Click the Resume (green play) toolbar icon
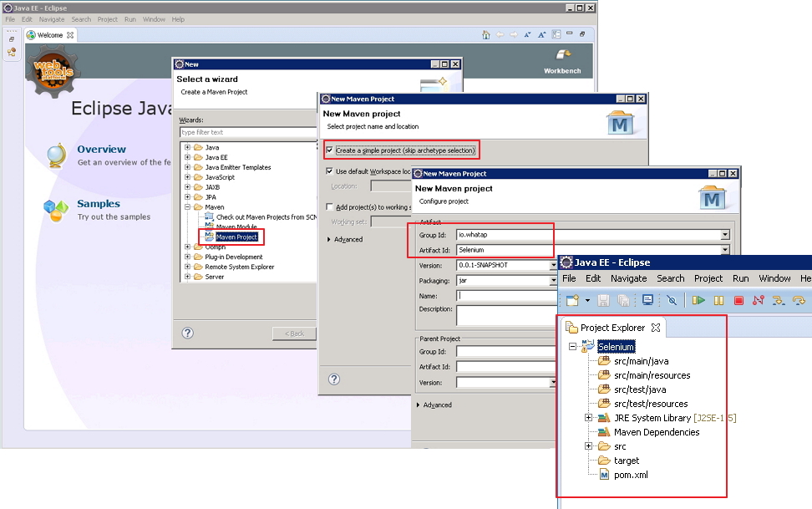This screenshot has width=812, height=509. coord(698,300)
